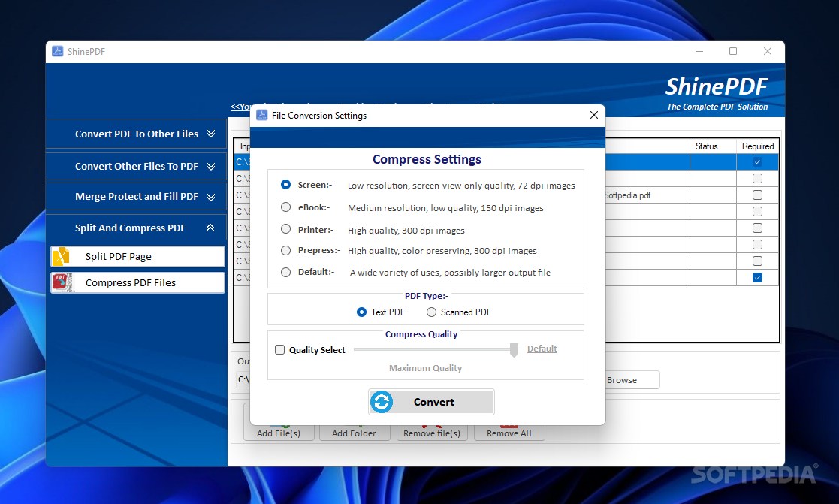Minimize the ShinePDF window

pos(699,51)
